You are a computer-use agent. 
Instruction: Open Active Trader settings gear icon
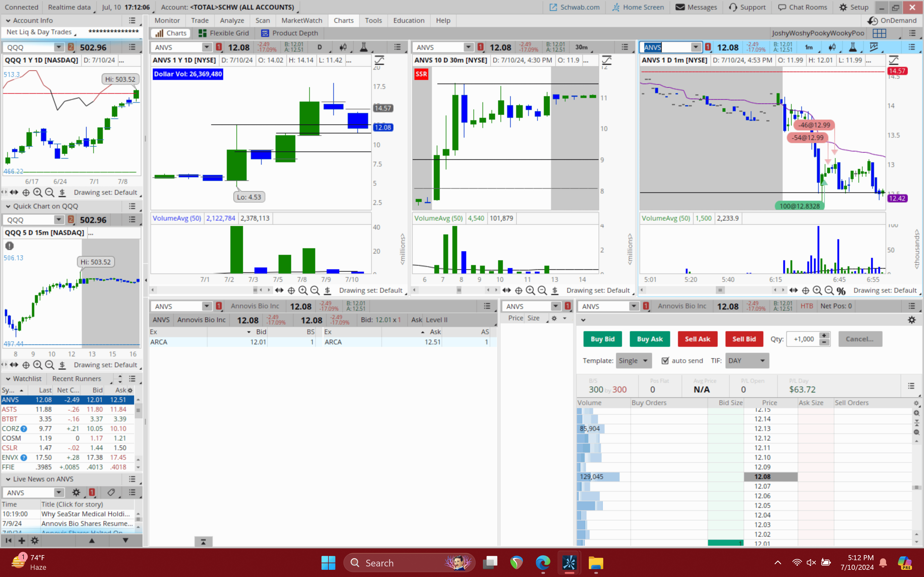[911, 320]
